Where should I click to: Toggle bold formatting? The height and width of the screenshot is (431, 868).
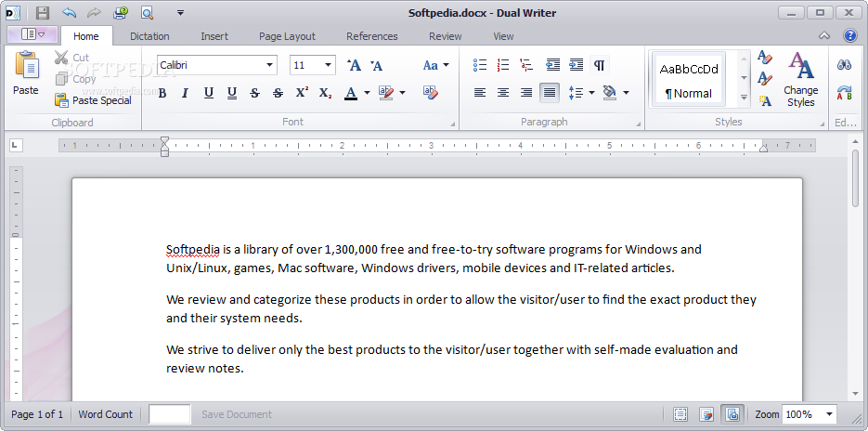coord(162,93)
